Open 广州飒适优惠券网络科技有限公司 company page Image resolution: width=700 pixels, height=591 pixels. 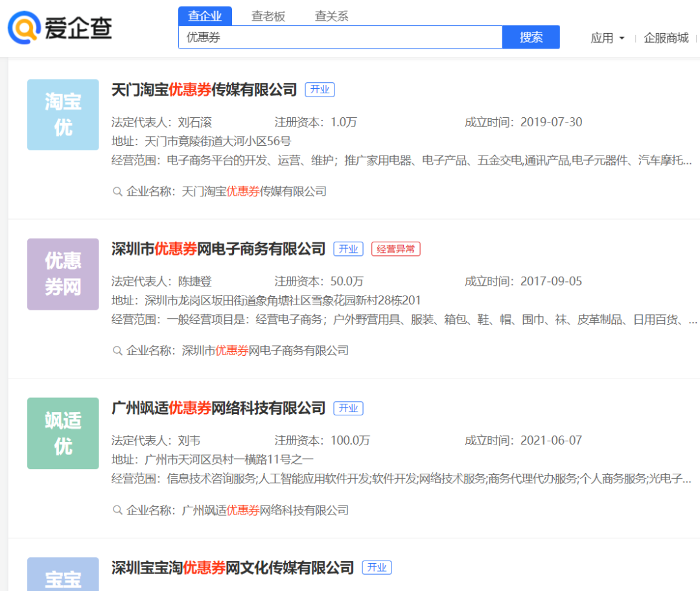click(x=218, y=408)
